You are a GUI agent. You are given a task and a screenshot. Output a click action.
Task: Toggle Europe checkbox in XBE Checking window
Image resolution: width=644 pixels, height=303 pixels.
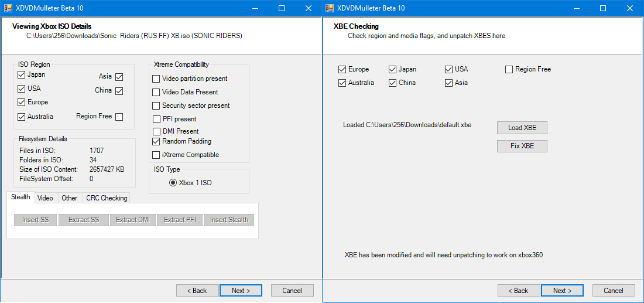pyautogui.click(x=342, y=70)
